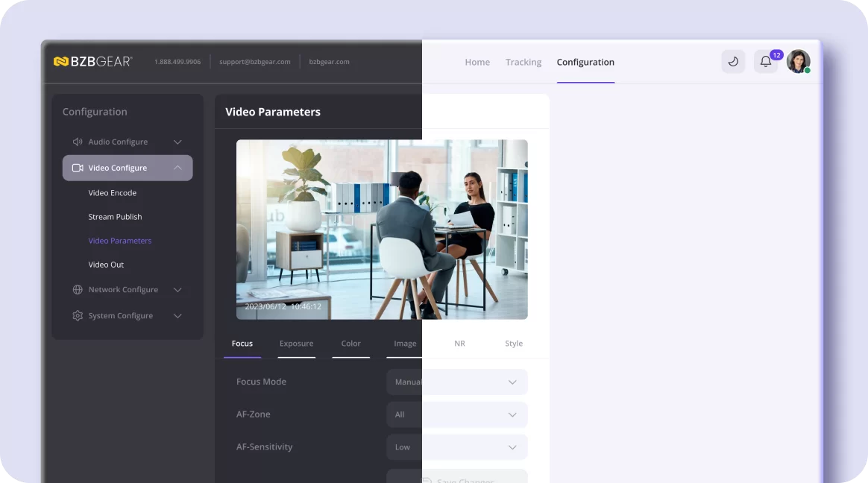Toggle dark mode with the moon icon

point(733,61)
